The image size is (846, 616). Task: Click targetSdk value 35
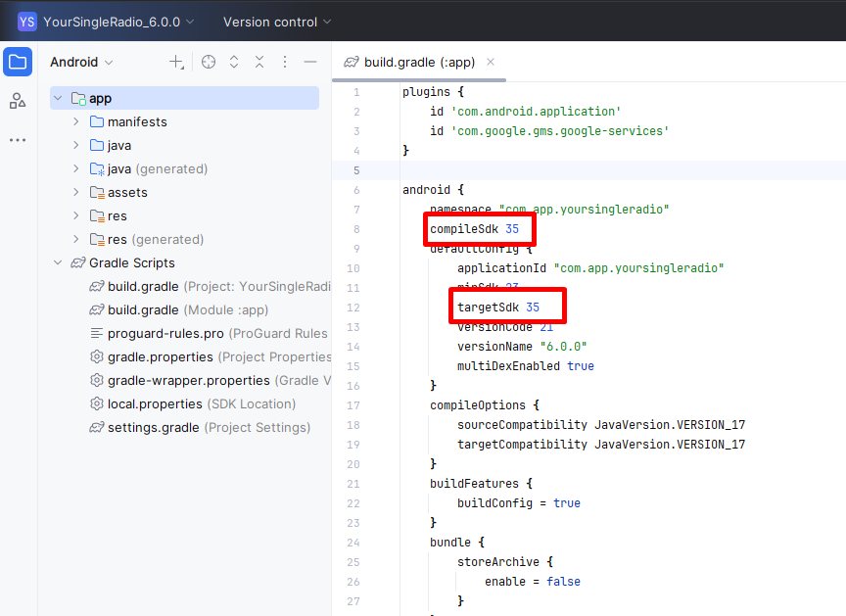533,307
